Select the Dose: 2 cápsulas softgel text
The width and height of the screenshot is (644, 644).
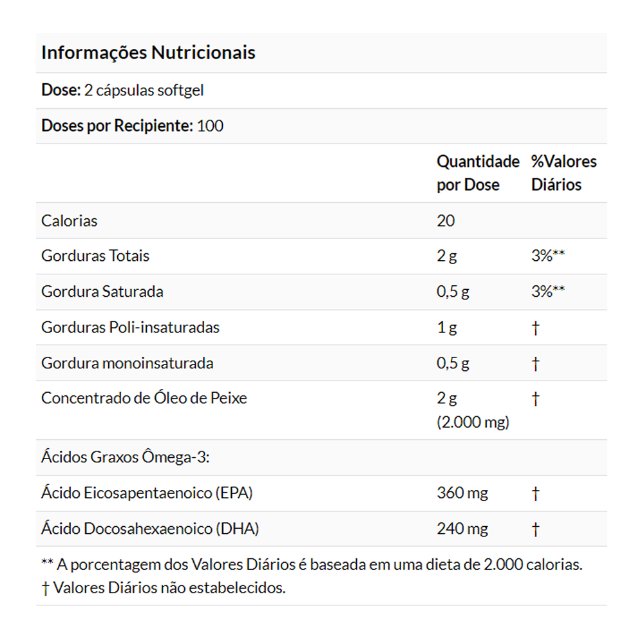click(122, 91)
